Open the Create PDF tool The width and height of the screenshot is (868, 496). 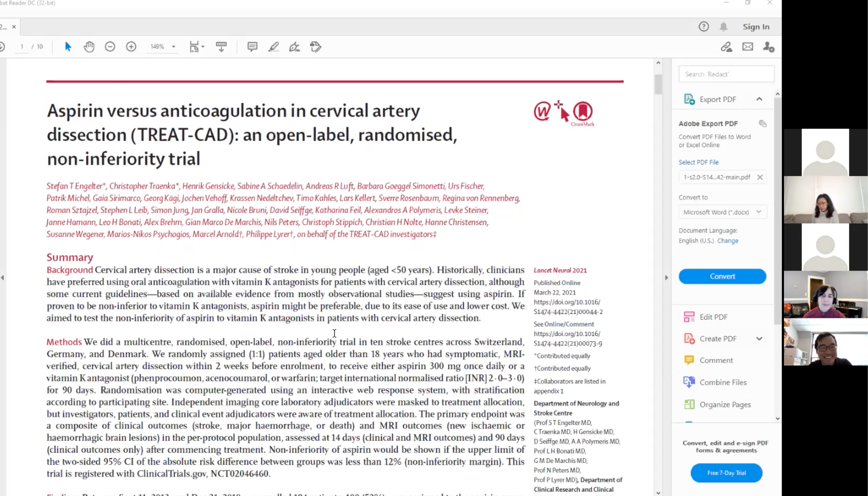point(718,338)
